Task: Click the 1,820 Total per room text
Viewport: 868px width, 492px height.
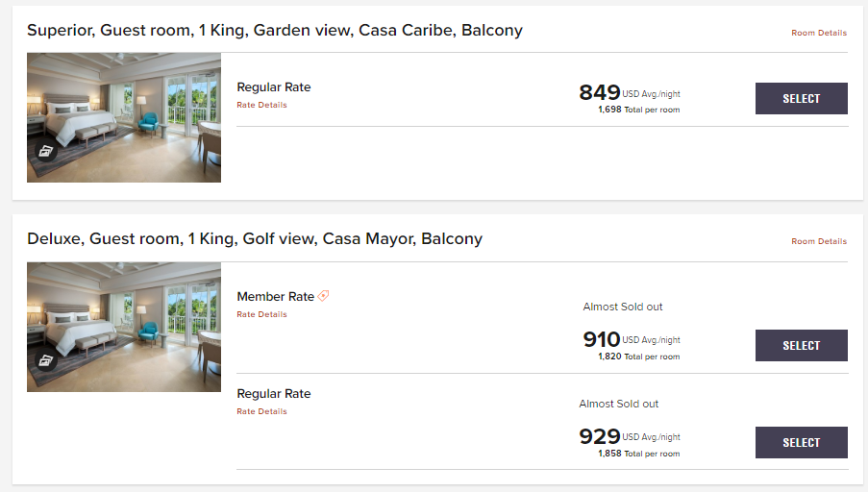Action: 638,357
